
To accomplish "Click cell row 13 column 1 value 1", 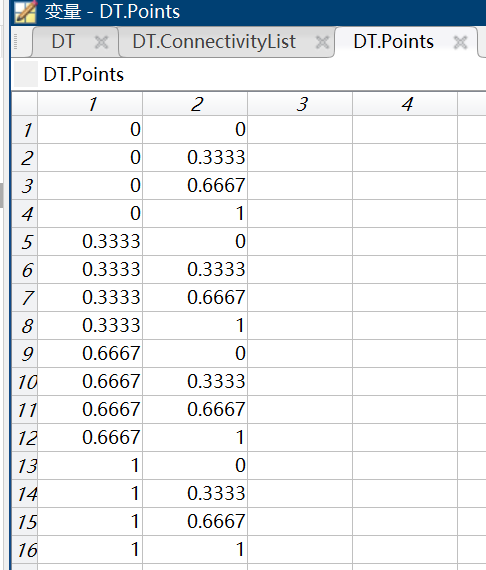I will (90, 466).
